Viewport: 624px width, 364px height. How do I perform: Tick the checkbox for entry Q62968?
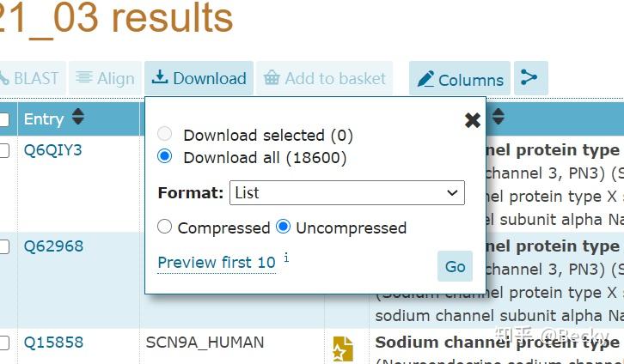coord(4,246)
